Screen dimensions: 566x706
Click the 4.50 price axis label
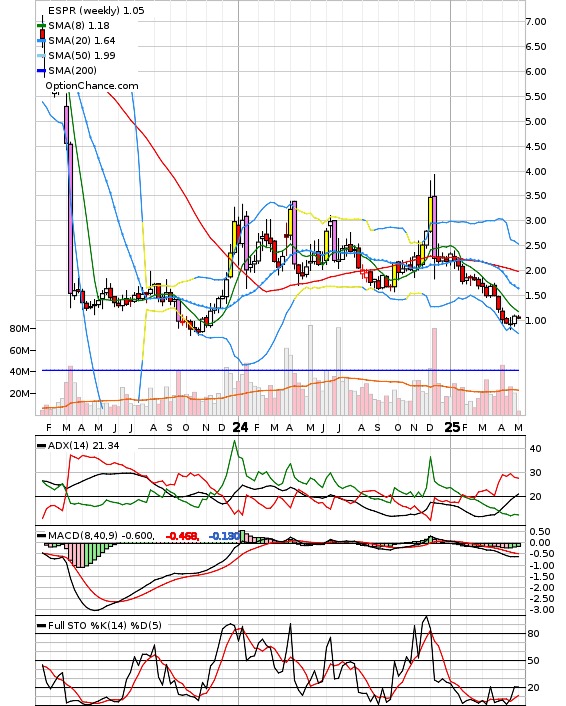click(x=536, y=147)
